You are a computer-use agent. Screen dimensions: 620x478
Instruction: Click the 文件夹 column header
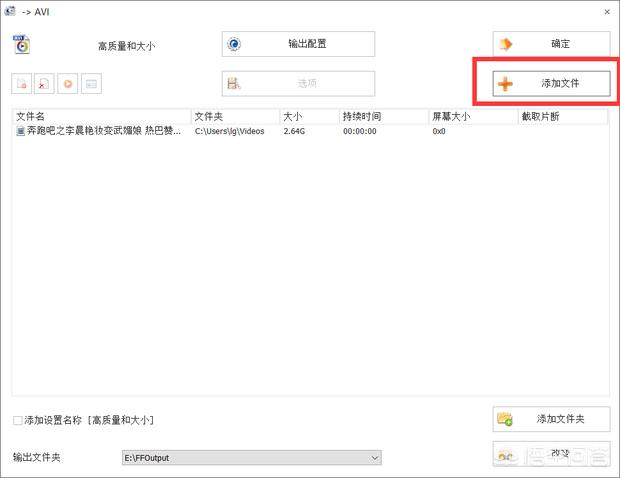point(234,117)
